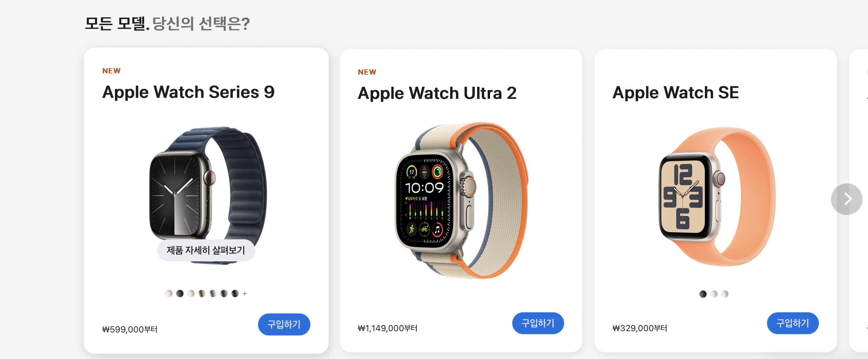Open Apple Watch Ultra 2 title link
The image size is (868, 359).
(x=437, y=93)
